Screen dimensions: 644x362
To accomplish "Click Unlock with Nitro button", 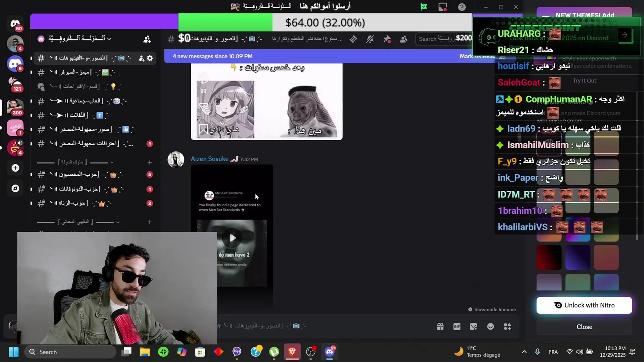I will coord(584,305).
